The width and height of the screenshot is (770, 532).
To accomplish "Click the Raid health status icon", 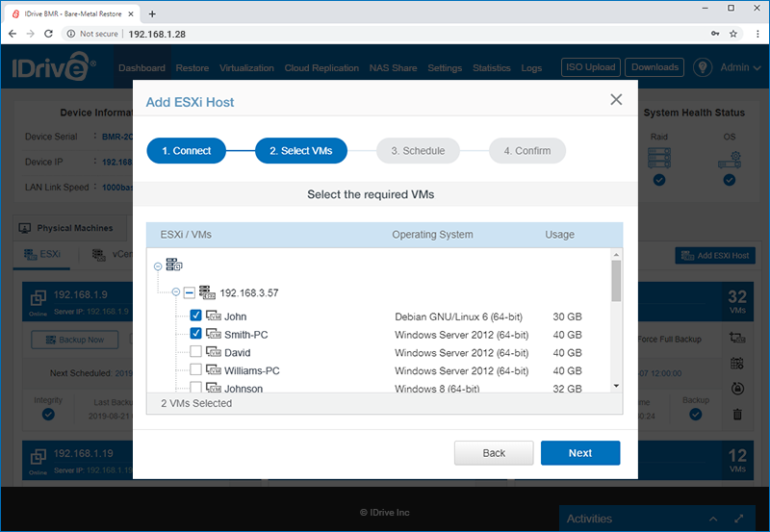I will coord(659,158).
